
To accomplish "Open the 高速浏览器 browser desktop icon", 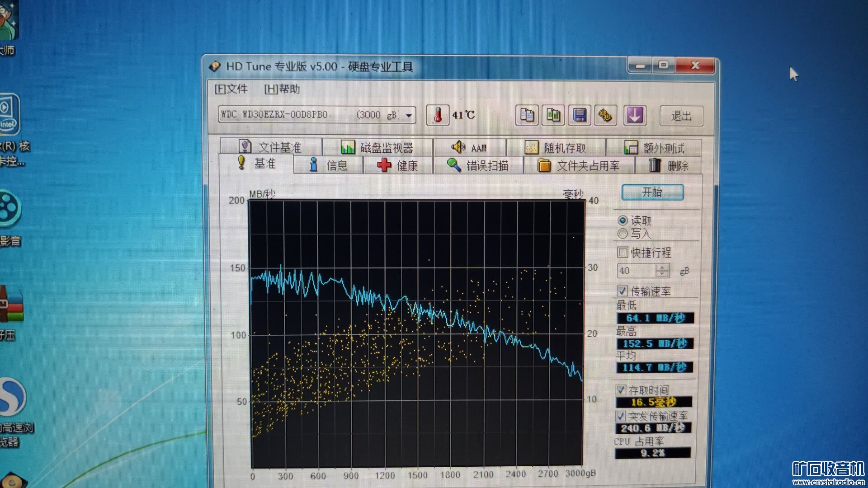I will [x=13, y=398].
